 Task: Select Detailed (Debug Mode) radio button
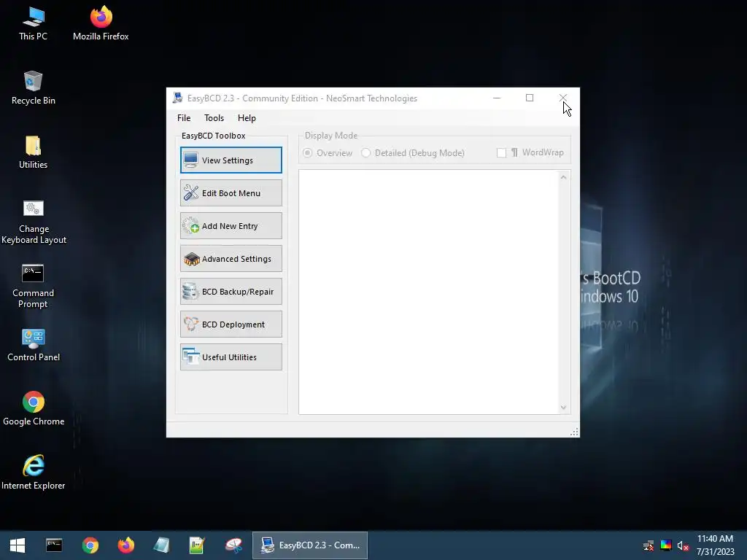[x=365, y=153]
